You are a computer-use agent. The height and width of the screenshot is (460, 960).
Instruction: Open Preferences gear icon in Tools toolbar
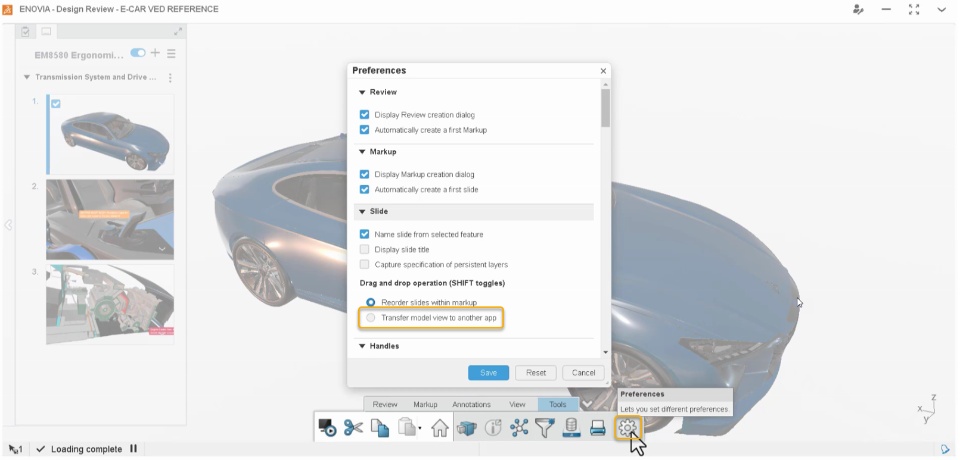point(628,428)
